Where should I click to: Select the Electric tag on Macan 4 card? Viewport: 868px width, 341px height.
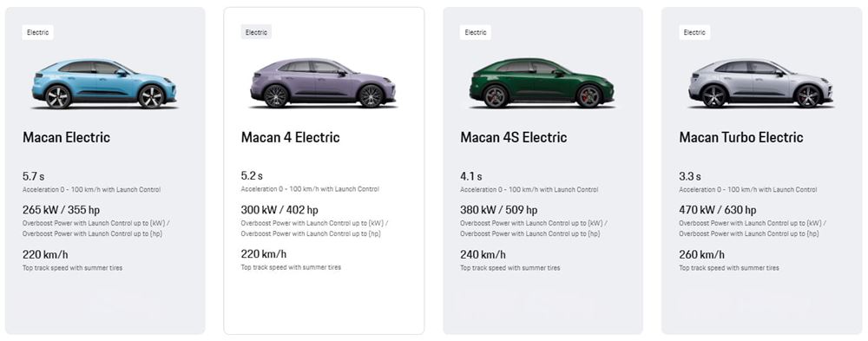coord(256,32)
